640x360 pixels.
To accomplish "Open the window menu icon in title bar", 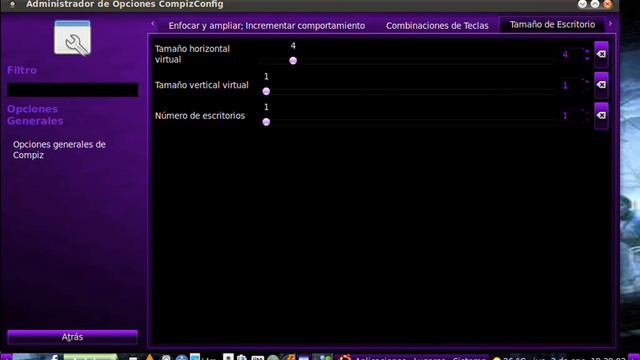I will point(12,4).
